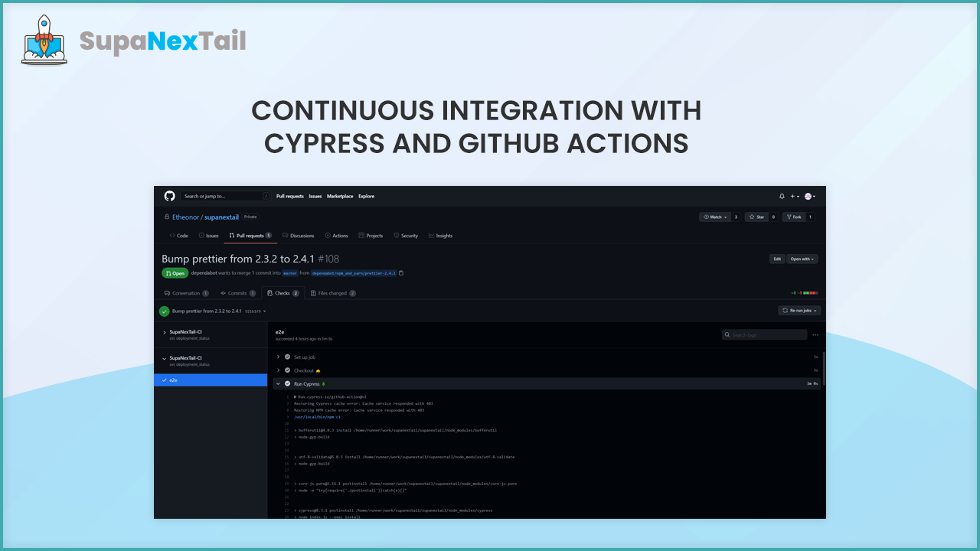Copy the head branch name icon
The image size is (980, 551).
401,273
